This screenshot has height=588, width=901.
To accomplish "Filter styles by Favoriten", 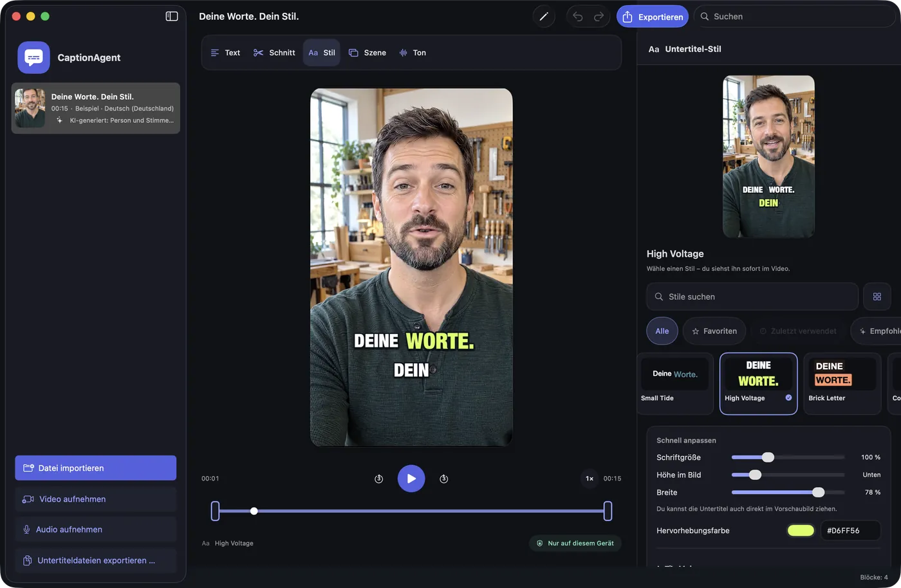I will (x=714, y=331).
